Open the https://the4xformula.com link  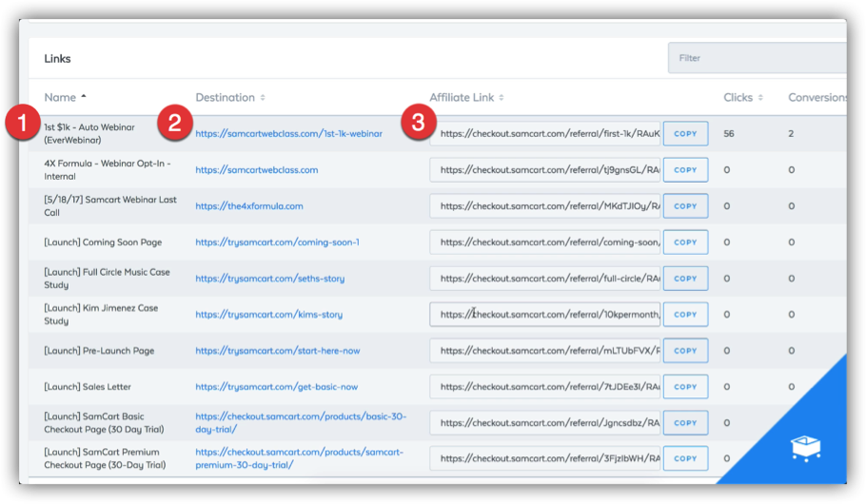(249, 206)
